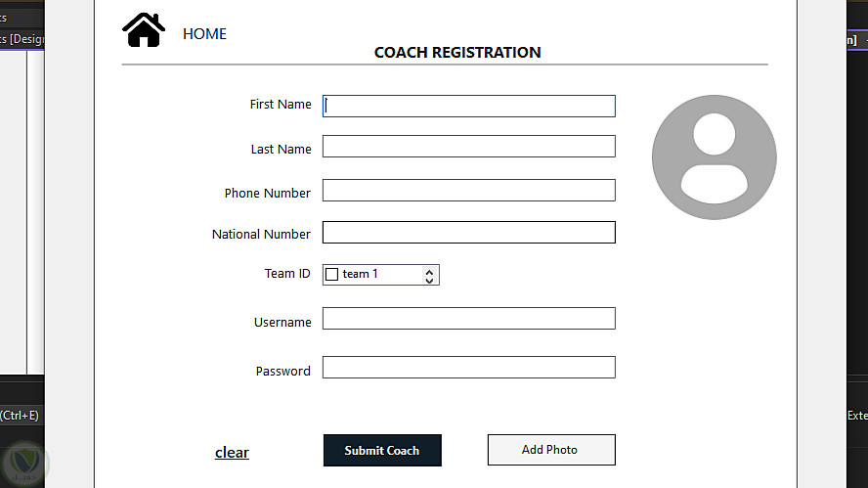868x488 pixels.
Task: Click the Submit Coach button
Action: 382,451
